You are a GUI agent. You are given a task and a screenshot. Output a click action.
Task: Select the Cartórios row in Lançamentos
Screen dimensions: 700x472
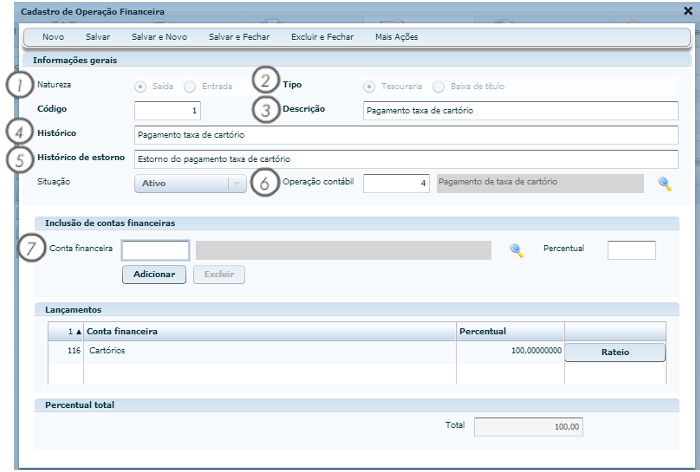point(357,351)
